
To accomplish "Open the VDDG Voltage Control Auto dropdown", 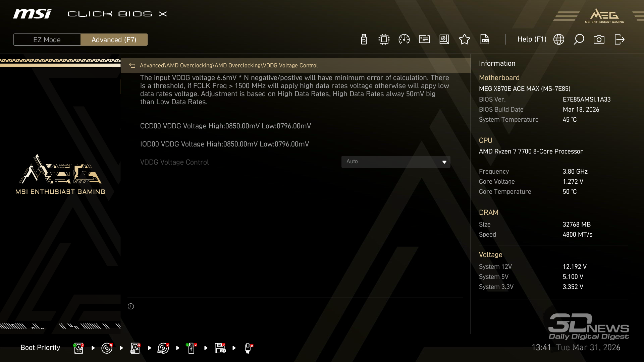I will click(x=395, y=162).
